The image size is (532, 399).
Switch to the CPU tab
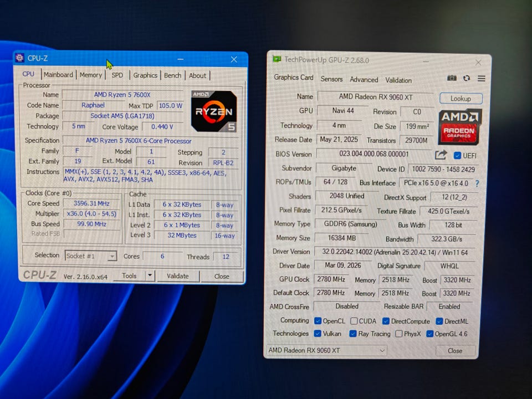point(28,74)
